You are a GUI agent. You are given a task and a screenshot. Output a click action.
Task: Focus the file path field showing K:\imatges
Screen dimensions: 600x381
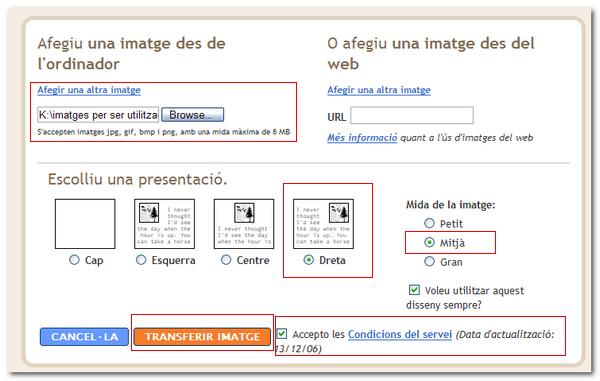pyautogui.click(x=98, y=115)
